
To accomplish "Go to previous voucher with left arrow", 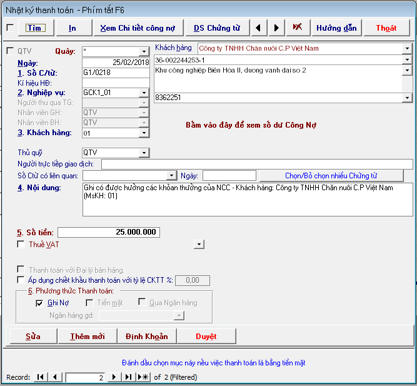I will click(x=258, y=28).
